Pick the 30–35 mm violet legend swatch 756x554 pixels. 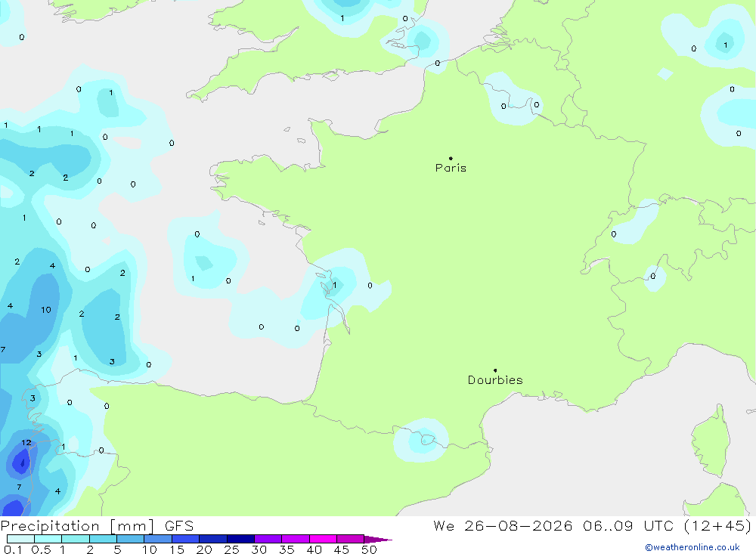[x=268, y=539]
